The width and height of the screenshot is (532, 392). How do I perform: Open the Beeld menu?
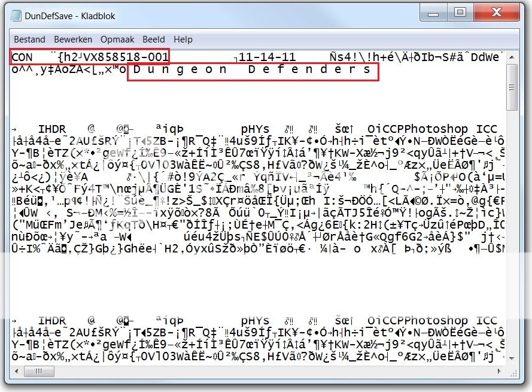pos(154,39)
